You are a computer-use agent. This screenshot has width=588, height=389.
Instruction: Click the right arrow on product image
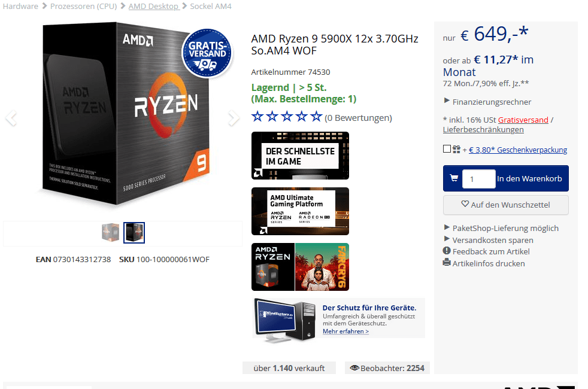pyautogui.click(x=234, y=118)
